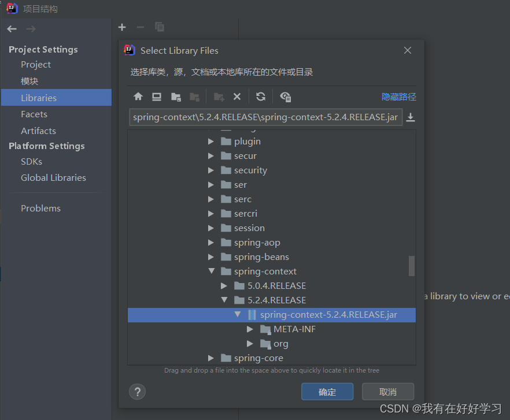Click the file path input field
Image resolution: width=510 pixels, height=420 pixels.
click(x=266, y=117)
